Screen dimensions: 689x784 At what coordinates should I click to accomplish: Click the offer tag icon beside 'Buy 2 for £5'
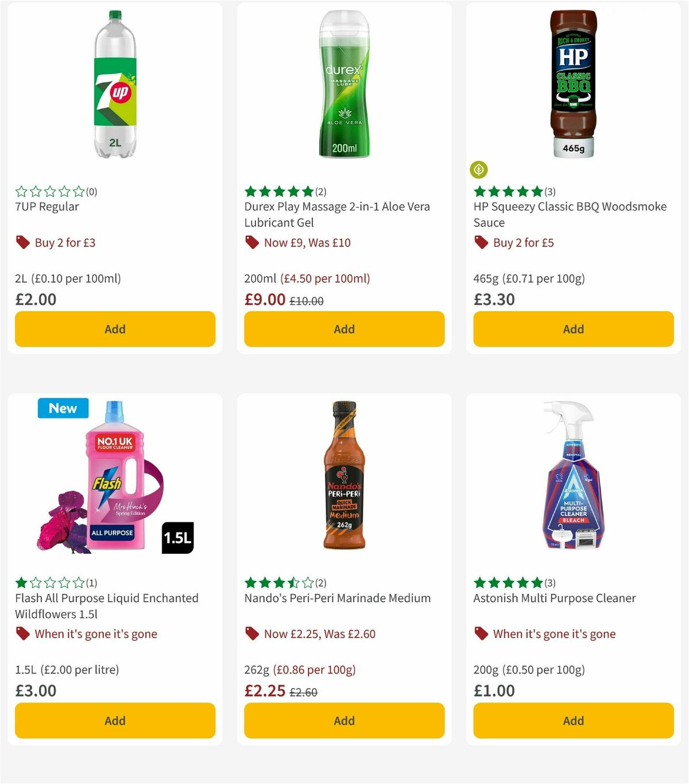point(481,242)
